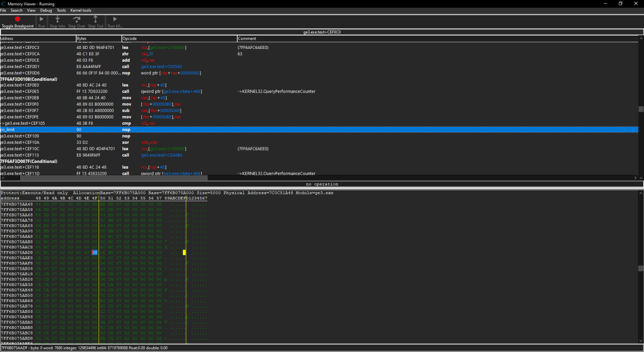Open the Tools menu
Image resolution: width=644 pixels, height=352 pixels.
(61, 10)
